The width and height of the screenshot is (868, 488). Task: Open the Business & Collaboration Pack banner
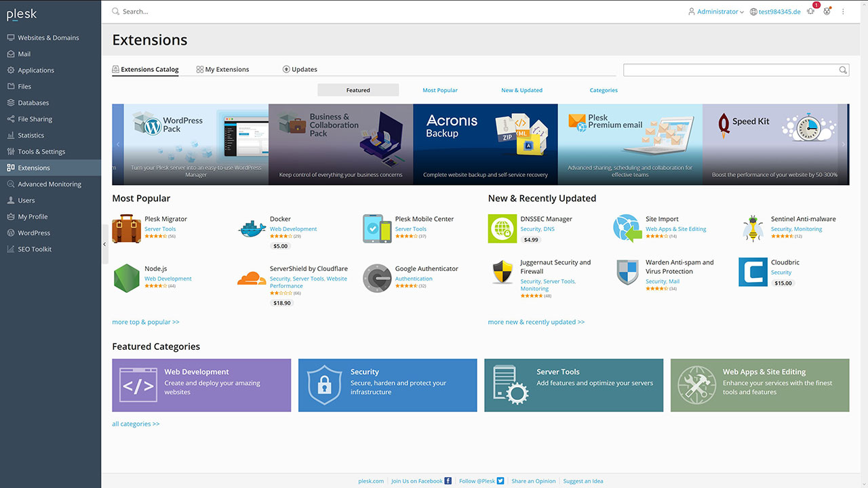click(341, 144)
